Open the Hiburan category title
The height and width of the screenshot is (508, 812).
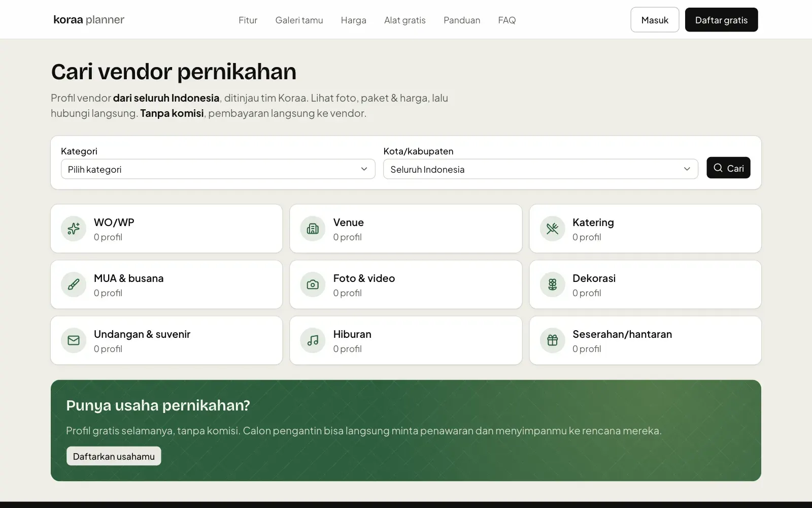point(352,334)
